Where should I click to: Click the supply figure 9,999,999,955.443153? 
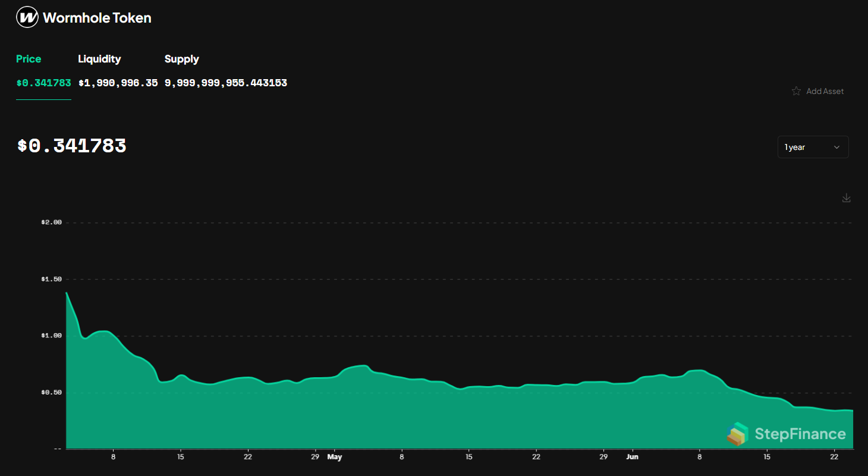[x=226, y=83]
